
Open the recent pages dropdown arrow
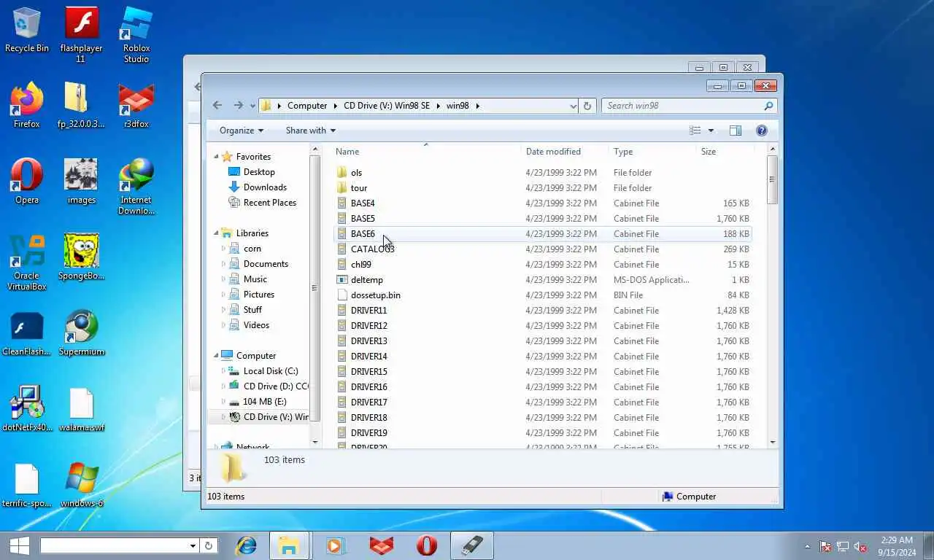pyautogui.click(x=252, y=106)
